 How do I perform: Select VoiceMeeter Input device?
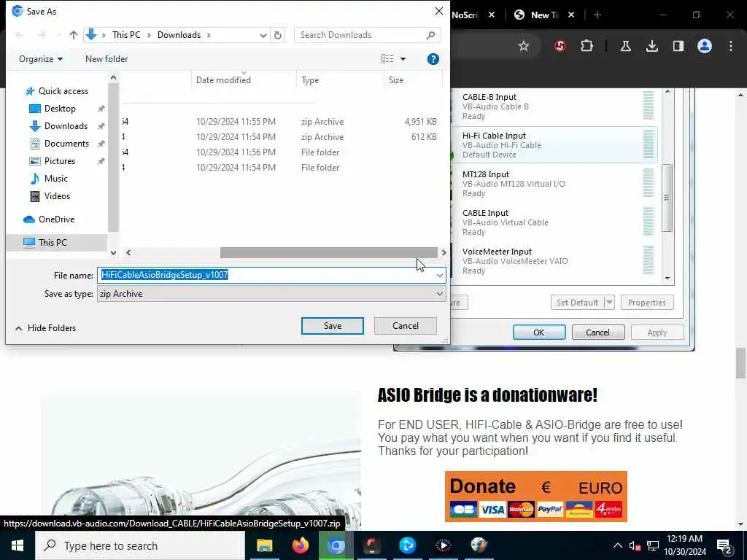(553, 261)
